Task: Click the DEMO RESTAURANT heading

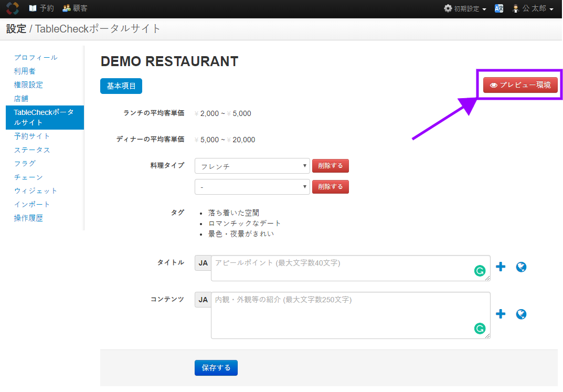Action: tap(169, 61)
